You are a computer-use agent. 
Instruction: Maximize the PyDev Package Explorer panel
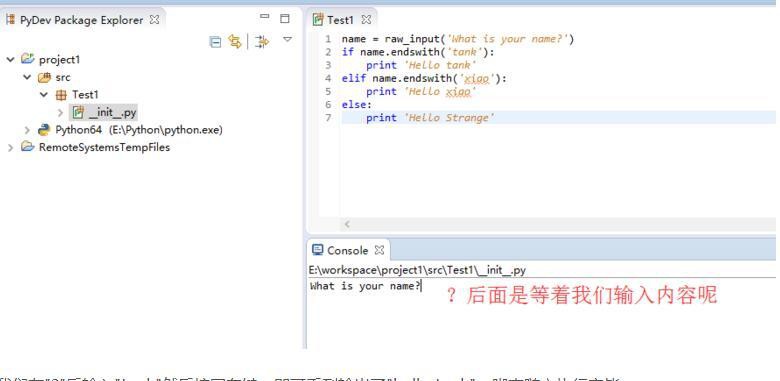click(x=285, y=19)
